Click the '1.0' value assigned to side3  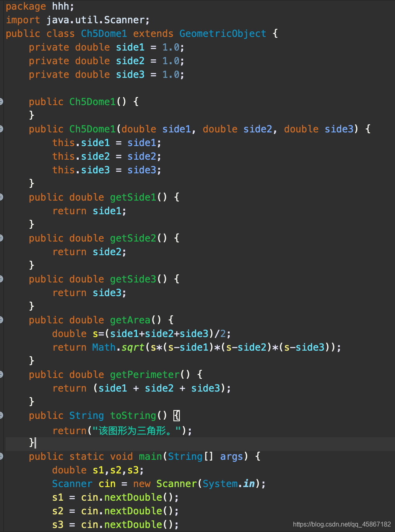[171, 75]
